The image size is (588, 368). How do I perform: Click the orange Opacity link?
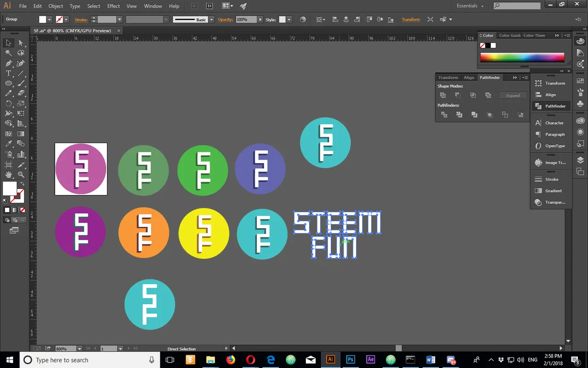[x=226, y=19]
